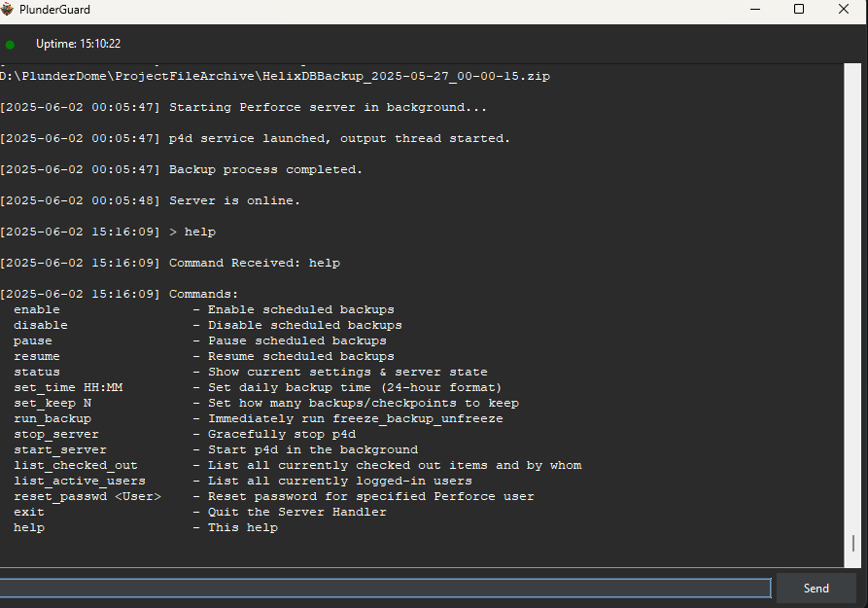Focus the command input field
This screenshot has width=868, height=608.
coord(385,588)
